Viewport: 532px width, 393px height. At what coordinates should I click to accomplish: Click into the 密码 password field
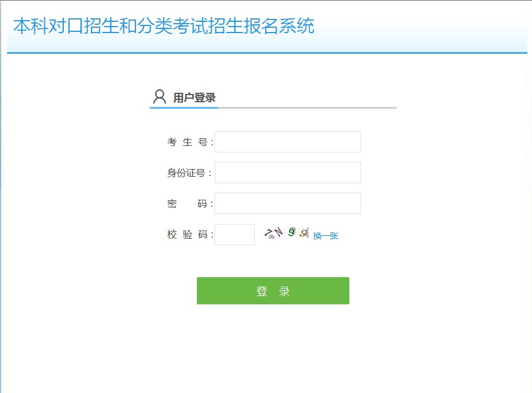coord(287,203)
